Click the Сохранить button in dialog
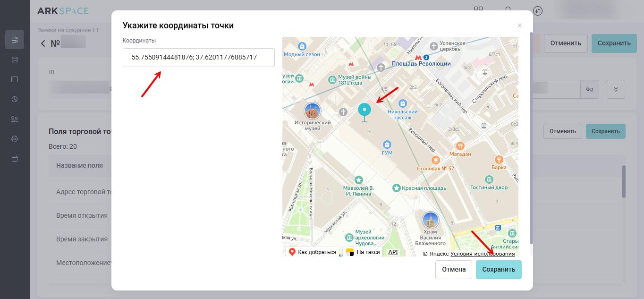Viewport: 644px width, 299px height. pyautogui.click(x=499, y=270)
